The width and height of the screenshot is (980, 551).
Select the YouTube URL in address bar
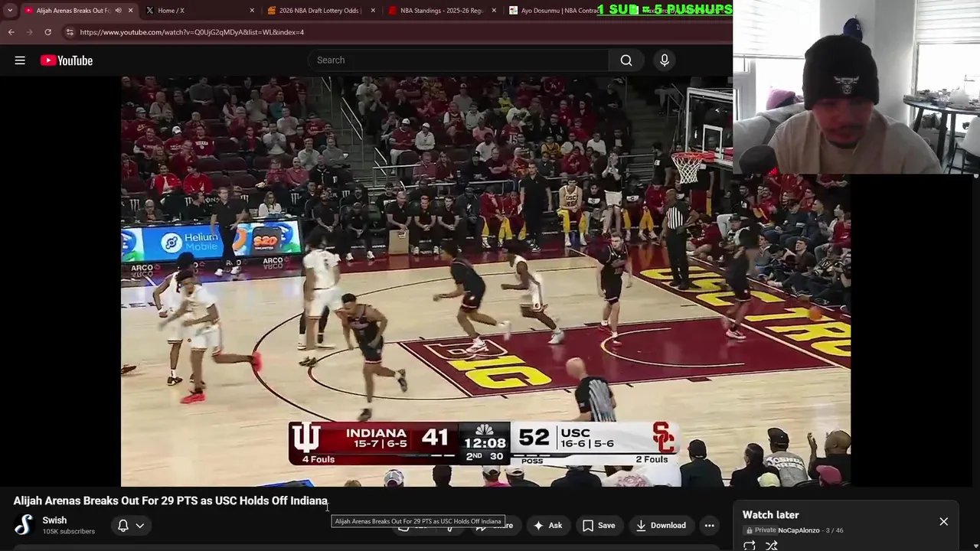point(191,32)
